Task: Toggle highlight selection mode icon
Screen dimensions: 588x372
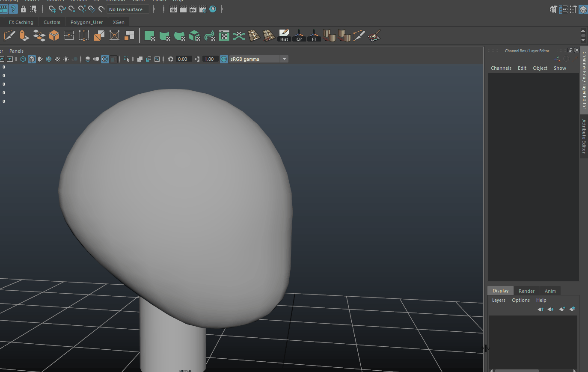Action: [33, 9]
